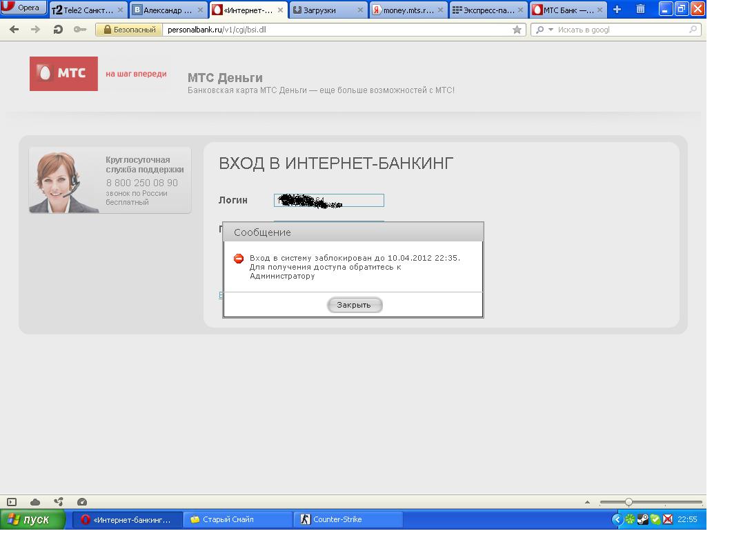Open Opera Link cloud icon
752x560 pixels.
(35, 502)
